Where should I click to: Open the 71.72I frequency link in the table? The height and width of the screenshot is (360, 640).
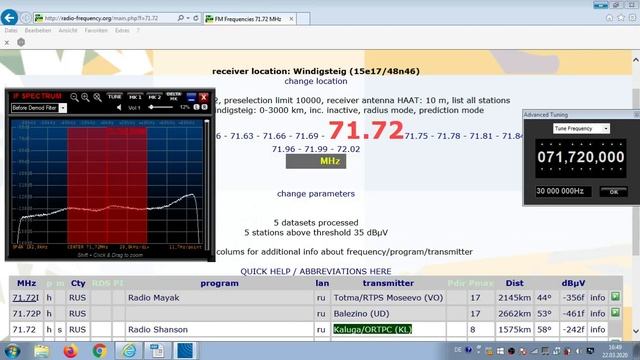click(x=24, y=298)
